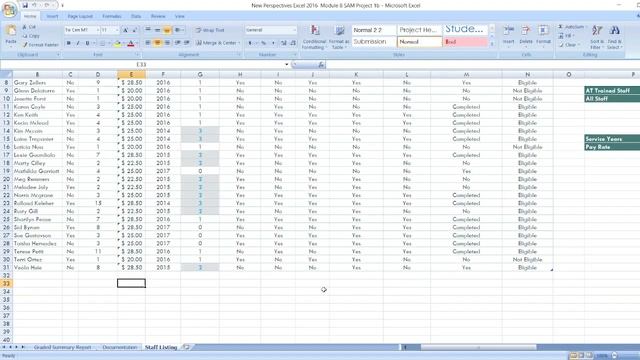Image resolution: width=640 pixels, height=360 pixels.
Task: Decrease font size with the small A
Action: coord(134,30)
